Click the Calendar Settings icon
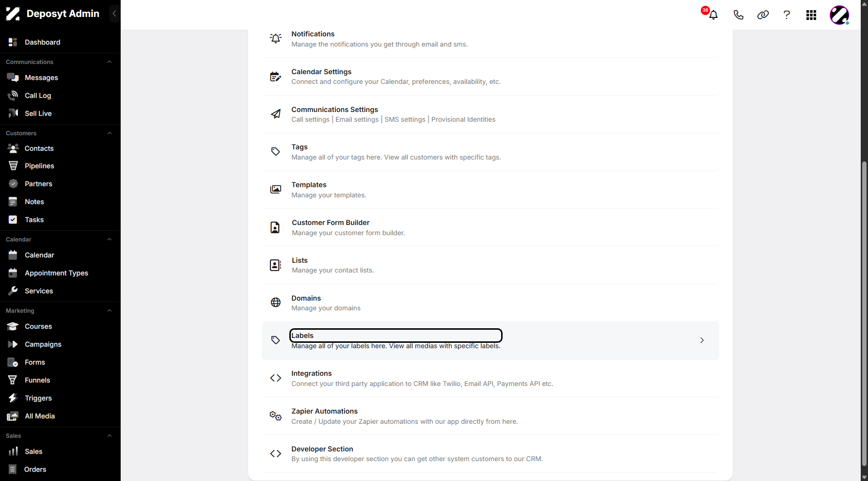The height and width of the screenshot is (481, 868). pyautogui.click(x=275, y=77)
